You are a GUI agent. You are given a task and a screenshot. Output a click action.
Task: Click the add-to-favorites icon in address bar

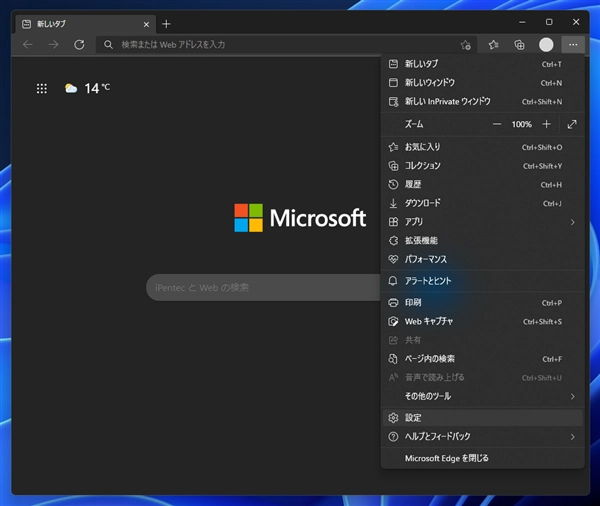(x=465, y=45)
